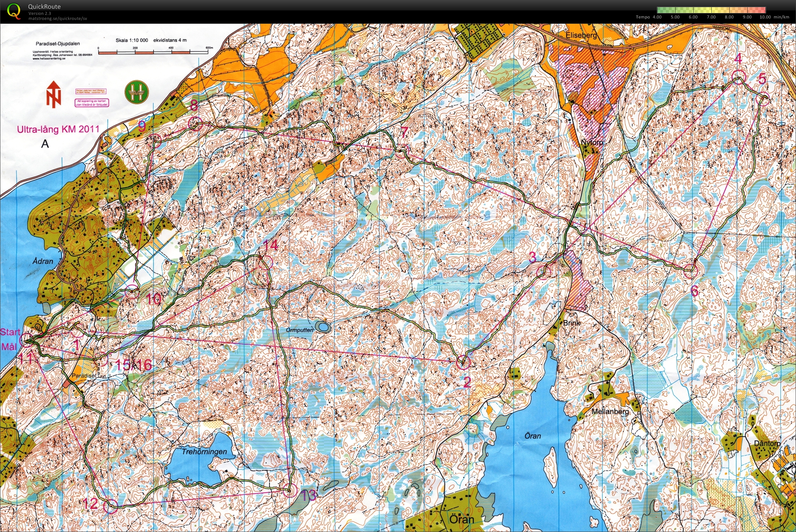Viewport: 796px width, 532px height.
Task: Click the 4.00 tempo value
Action: (657, 17)
